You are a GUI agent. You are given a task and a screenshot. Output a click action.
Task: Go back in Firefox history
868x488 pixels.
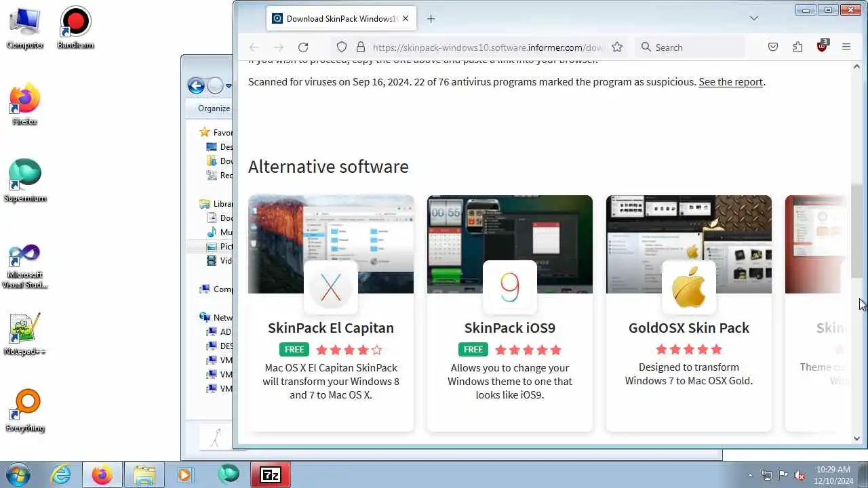coord(254,47)
